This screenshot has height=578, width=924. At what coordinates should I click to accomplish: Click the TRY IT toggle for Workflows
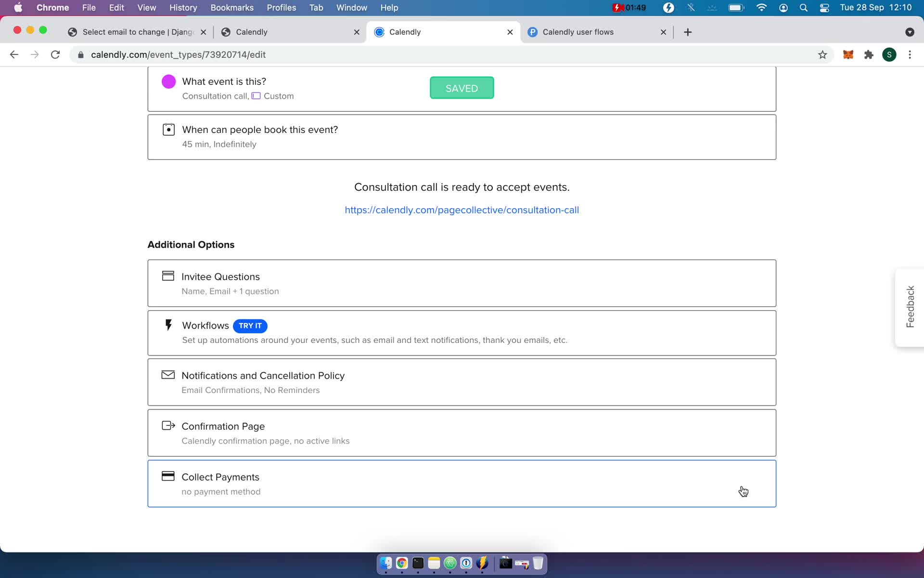click(249, 326)
